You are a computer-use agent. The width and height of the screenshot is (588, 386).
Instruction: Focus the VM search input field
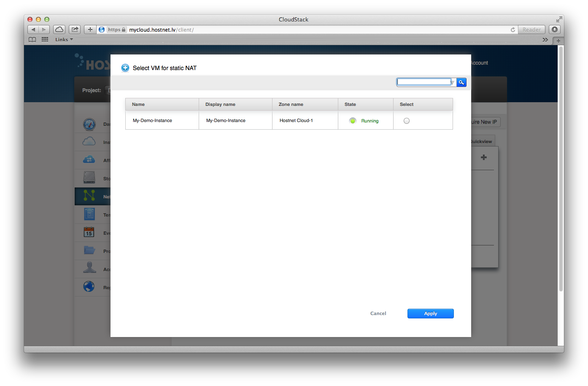423,82
